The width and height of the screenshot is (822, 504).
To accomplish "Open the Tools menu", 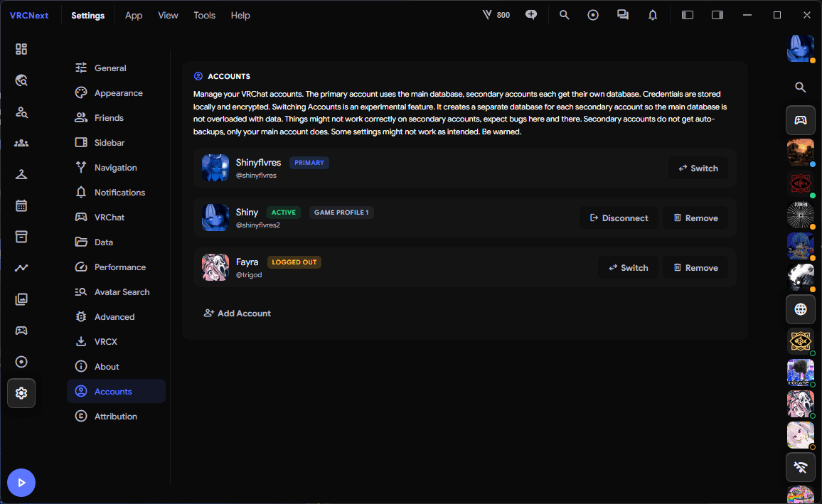I will coord(205,15).
